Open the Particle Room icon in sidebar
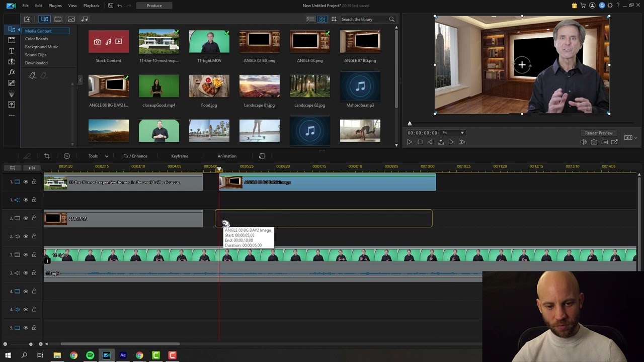The image size is (644, 362). [12, 94]
